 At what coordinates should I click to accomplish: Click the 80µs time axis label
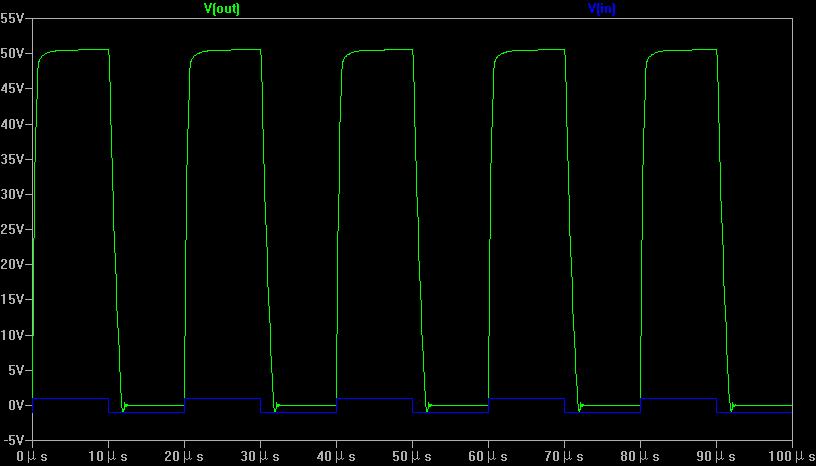tap(640, 457)
